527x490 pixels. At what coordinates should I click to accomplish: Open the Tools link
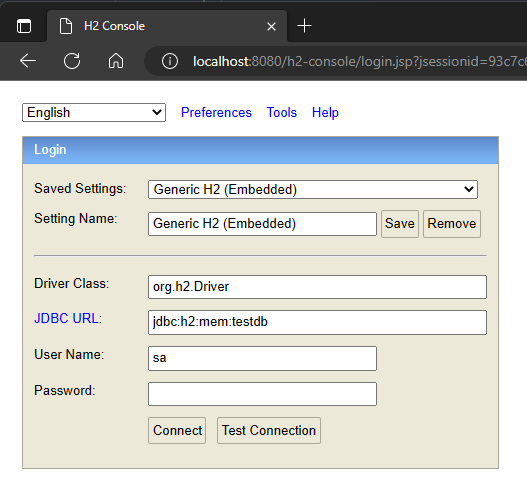coord(282,113)
